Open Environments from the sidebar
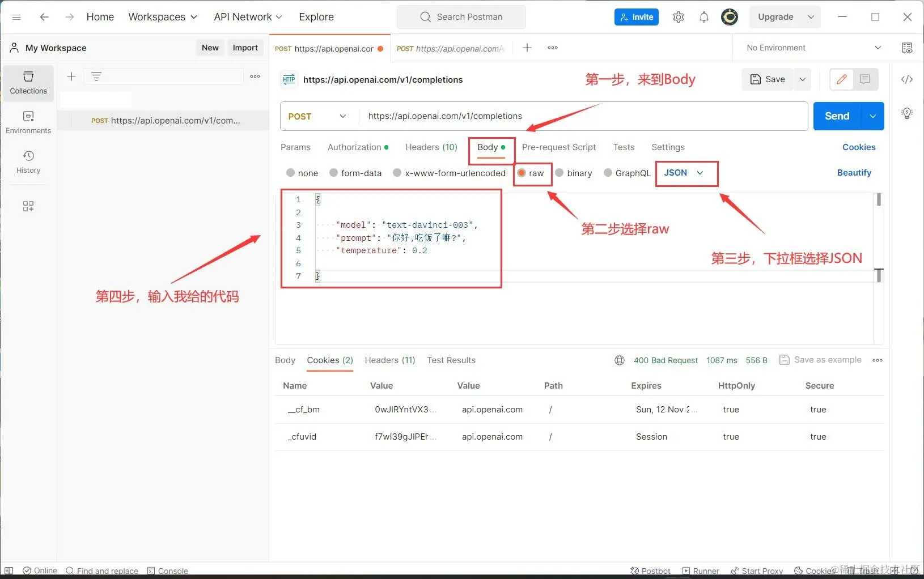Screen dimensions: 924x579 (x=28, y=121)
